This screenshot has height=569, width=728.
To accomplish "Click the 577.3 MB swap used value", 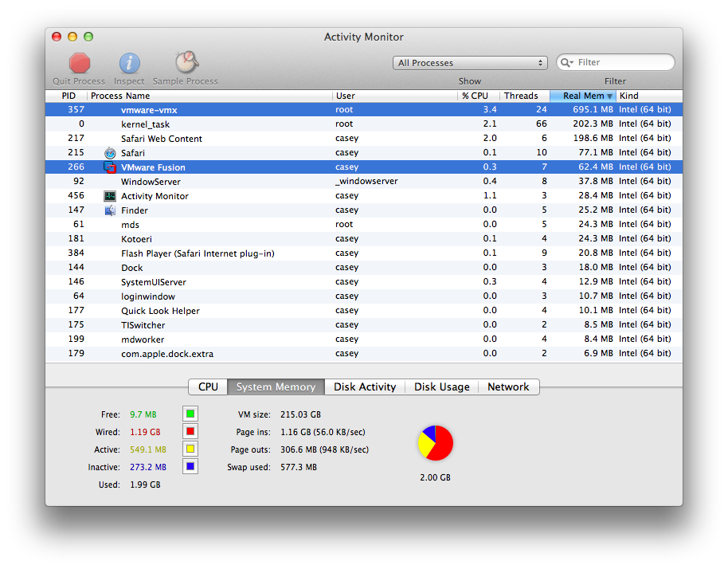I will click(299, 467).
